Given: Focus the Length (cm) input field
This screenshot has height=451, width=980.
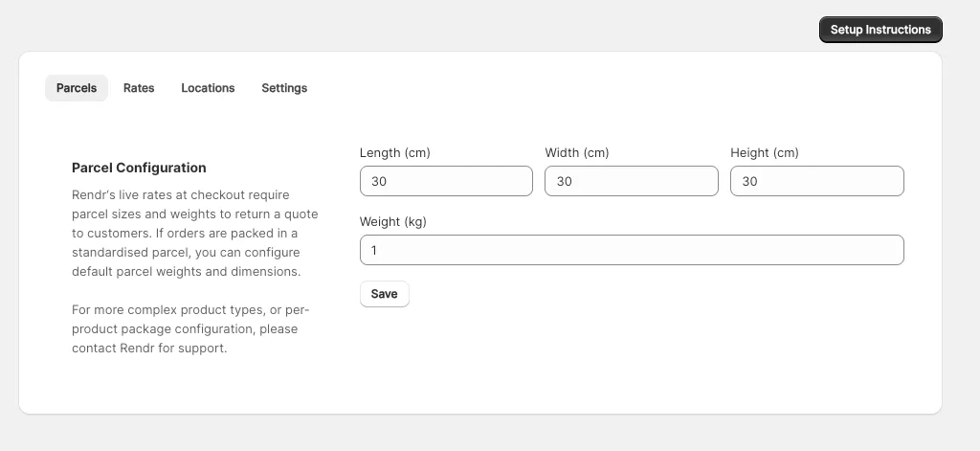Looking at the screenshot, I should [446, 181].
